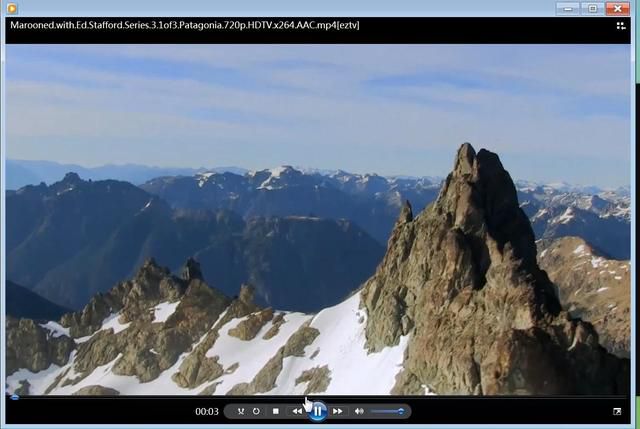The height and width of the screenshot is (429, 640).
Task: Pause the playing video
Action: coord(318,411)
